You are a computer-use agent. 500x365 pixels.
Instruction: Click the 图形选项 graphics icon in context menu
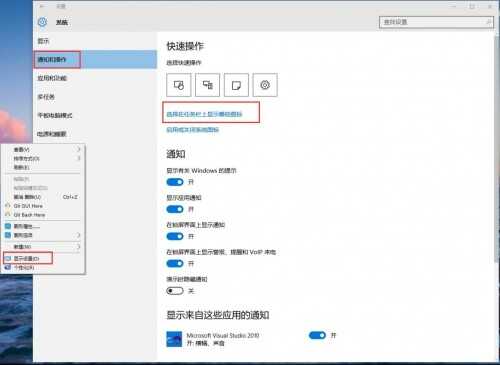[x=8, y=235]
